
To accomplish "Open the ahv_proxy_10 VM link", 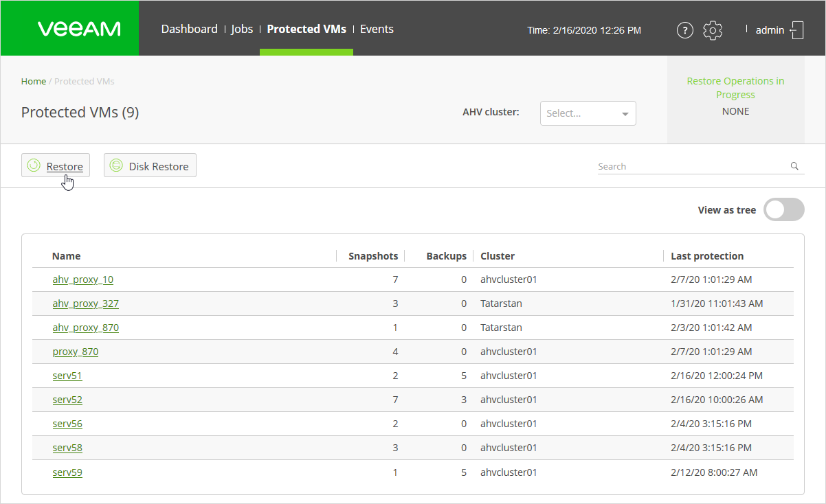I will point(83,279).
